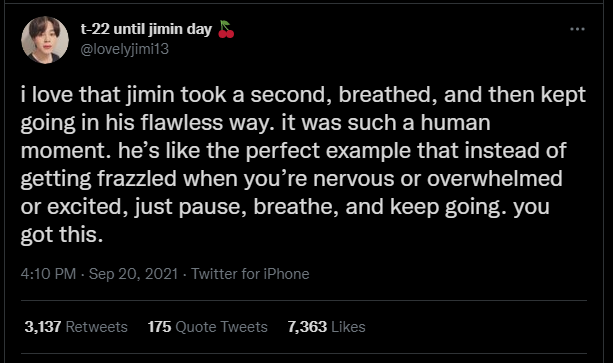Click the 4:10 PM timestamp
The width and height of the screenshot is (613, 363).
click(x=48, y=274)
